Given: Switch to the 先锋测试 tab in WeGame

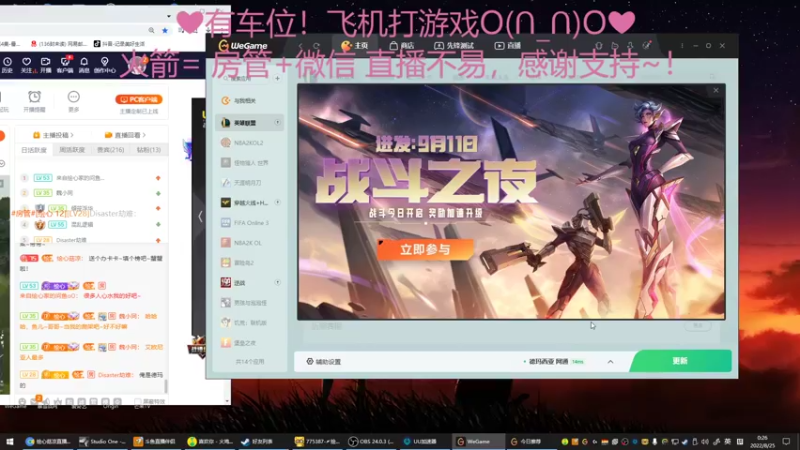Looking at the screenshot, I should (x=454, y=45).
